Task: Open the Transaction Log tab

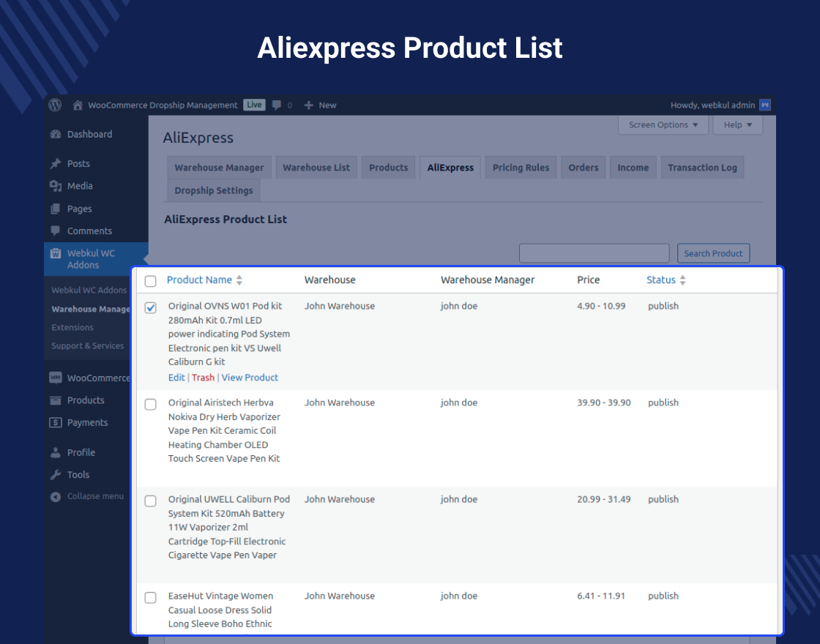Action: point(702,168)
